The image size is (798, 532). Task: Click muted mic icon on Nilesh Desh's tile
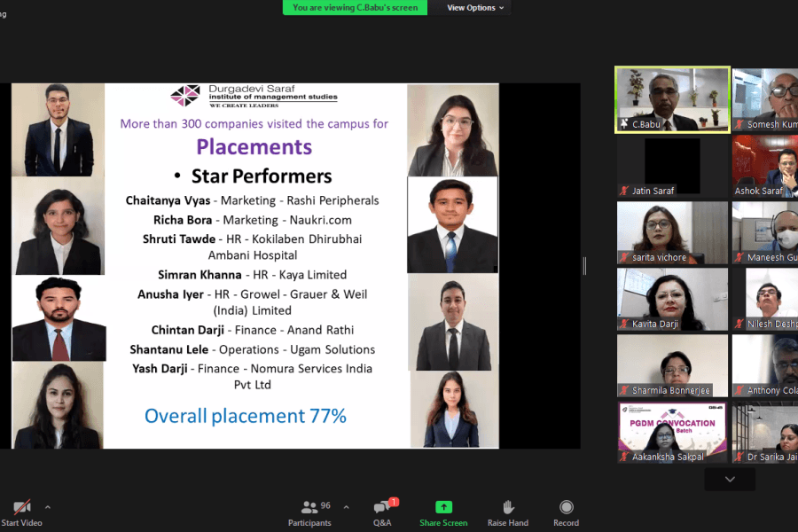[x=739, y=324]
